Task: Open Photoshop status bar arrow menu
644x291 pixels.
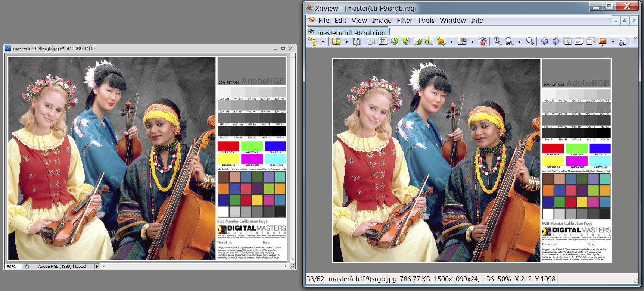Action: click(97, 266)
